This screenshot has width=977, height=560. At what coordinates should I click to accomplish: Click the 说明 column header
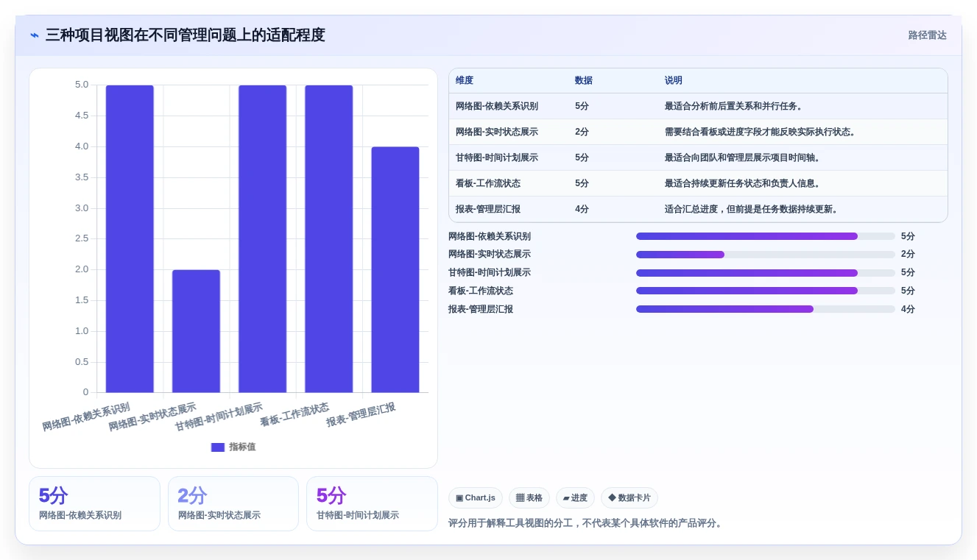click(x=674, y=80)
